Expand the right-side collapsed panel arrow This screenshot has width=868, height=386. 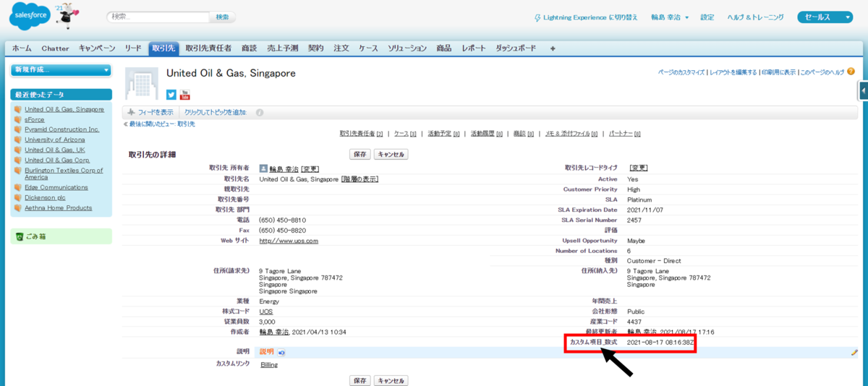coord(864,90)
